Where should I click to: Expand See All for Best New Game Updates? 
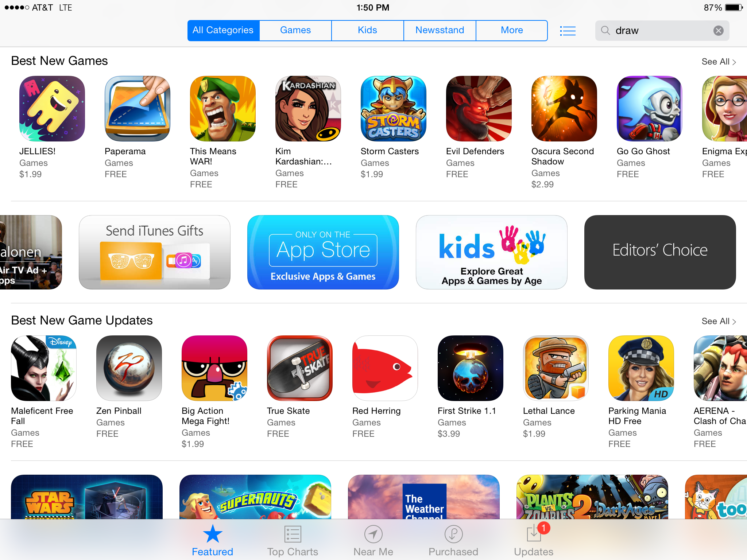(719, 321)
